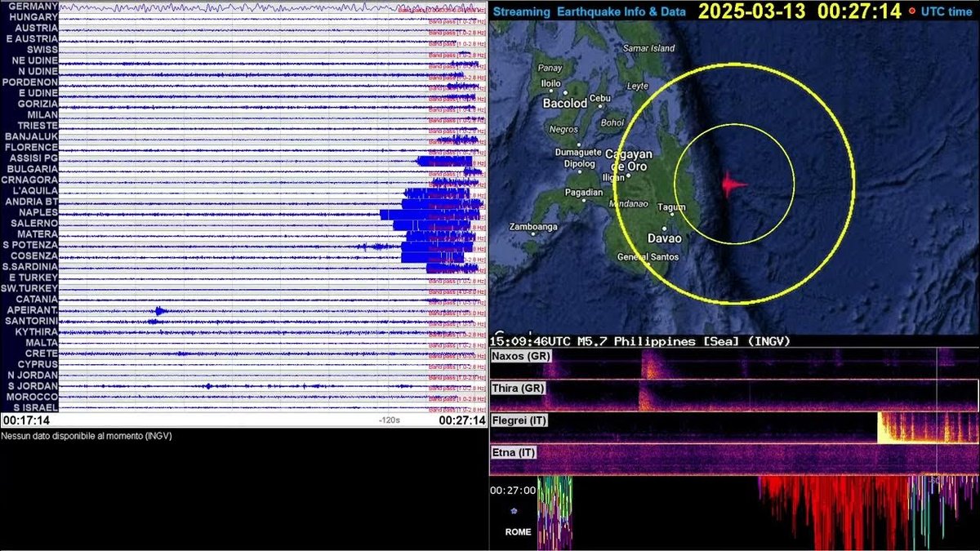
Task: Click the Davao label on the map
Action: pyautogui.click(x=666, y=238)
